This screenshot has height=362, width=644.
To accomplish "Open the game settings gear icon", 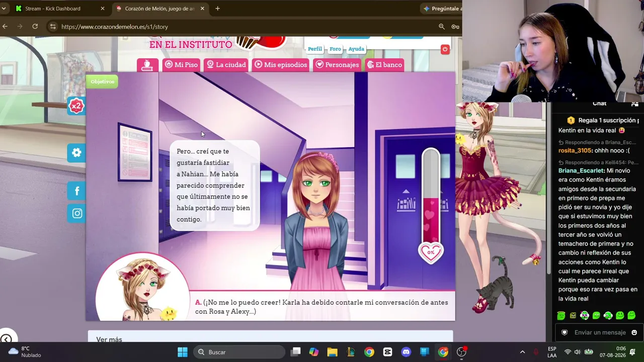I will click(x=76, y=153).
